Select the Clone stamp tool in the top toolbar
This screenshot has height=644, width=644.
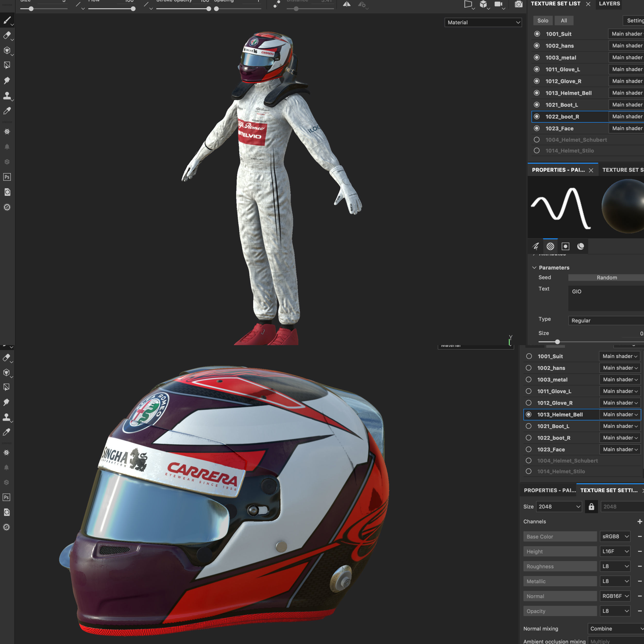[7, 96]
